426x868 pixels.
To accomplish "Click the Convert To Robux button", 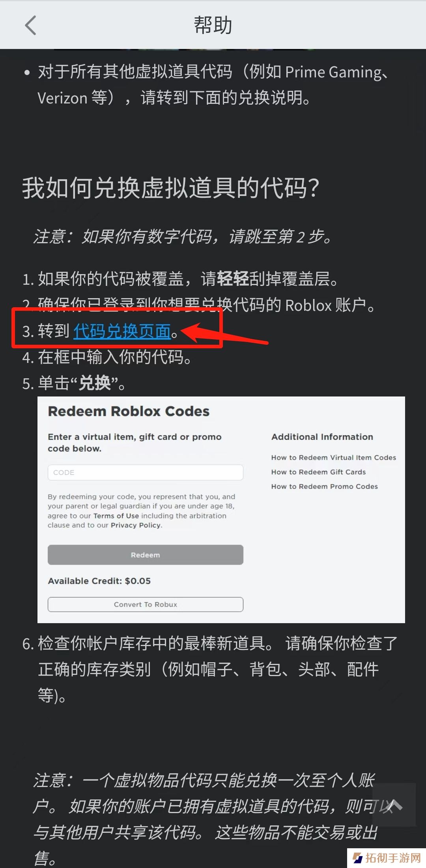I will point(146,605).
